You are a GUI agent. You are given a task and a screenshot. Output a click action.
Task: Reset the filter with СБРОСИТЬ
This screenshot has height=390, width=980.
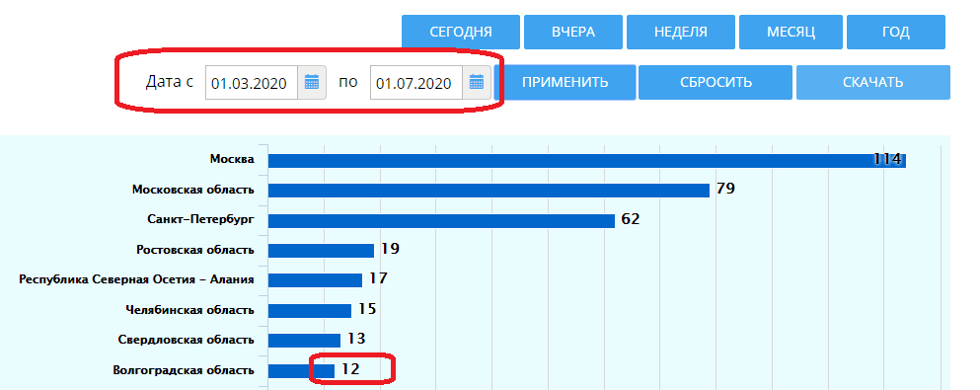click(716, 83)
